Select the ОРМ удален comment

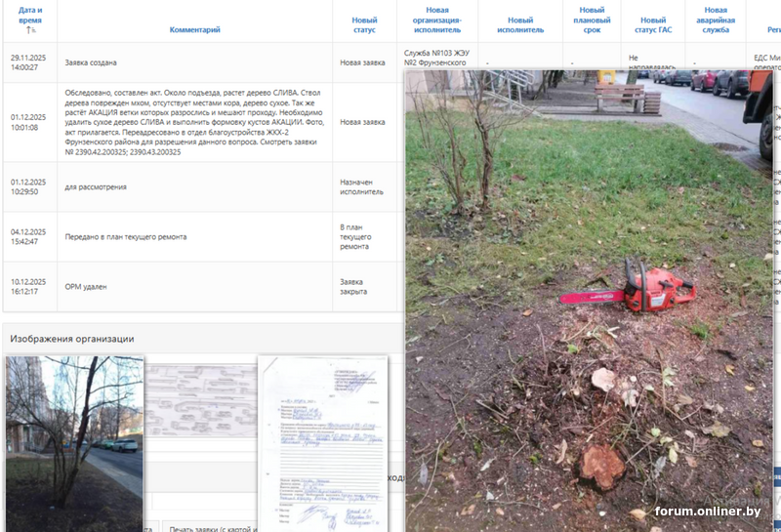[x=86, y=287]
